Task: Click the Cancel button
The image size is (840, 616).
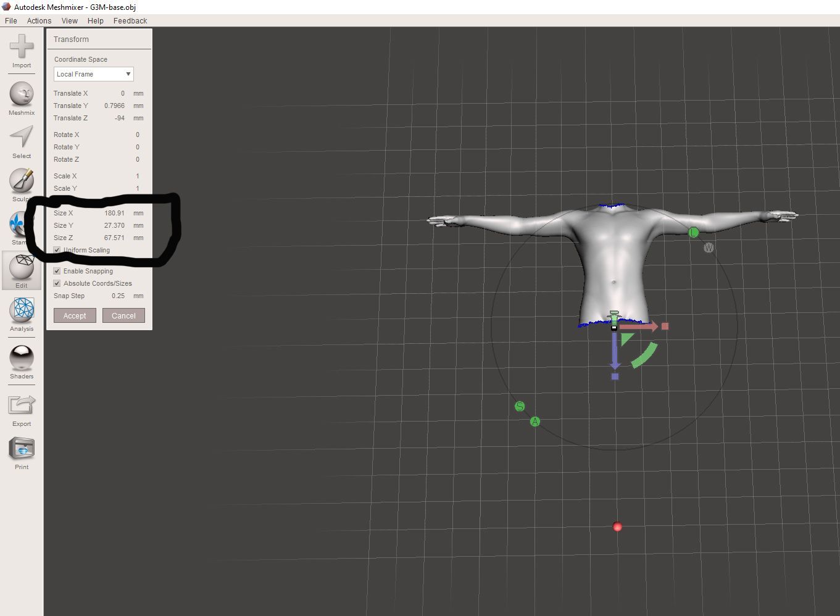Action: coord(123,315)
